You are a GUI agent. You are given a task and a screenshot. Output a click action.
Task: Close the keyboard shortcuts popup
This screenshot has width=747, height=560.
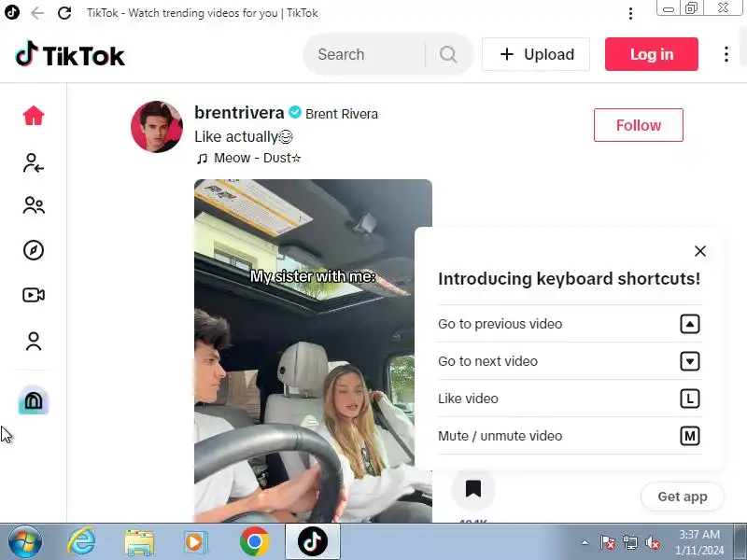click(699, 251)
